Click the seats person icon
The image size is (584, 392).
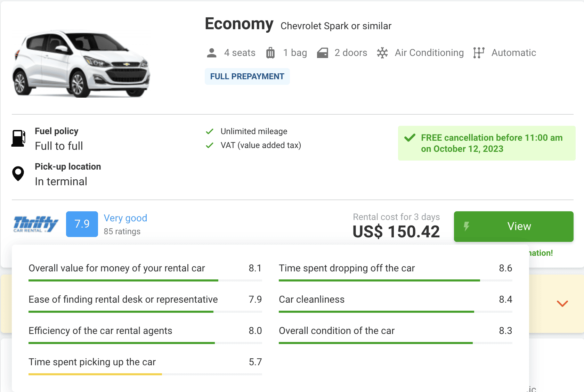point(212,53)
